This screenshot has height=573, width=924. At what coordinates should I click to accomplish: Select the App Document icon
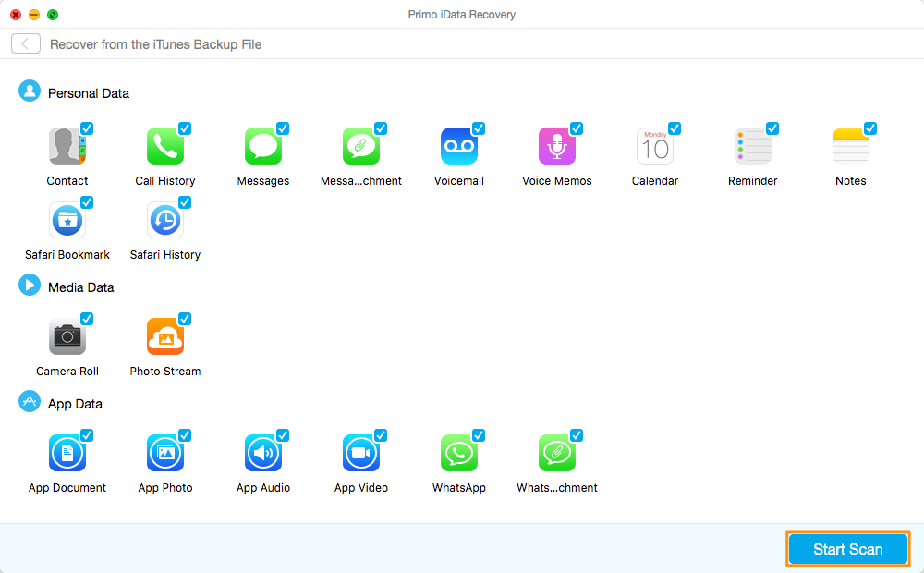point(67,453)
